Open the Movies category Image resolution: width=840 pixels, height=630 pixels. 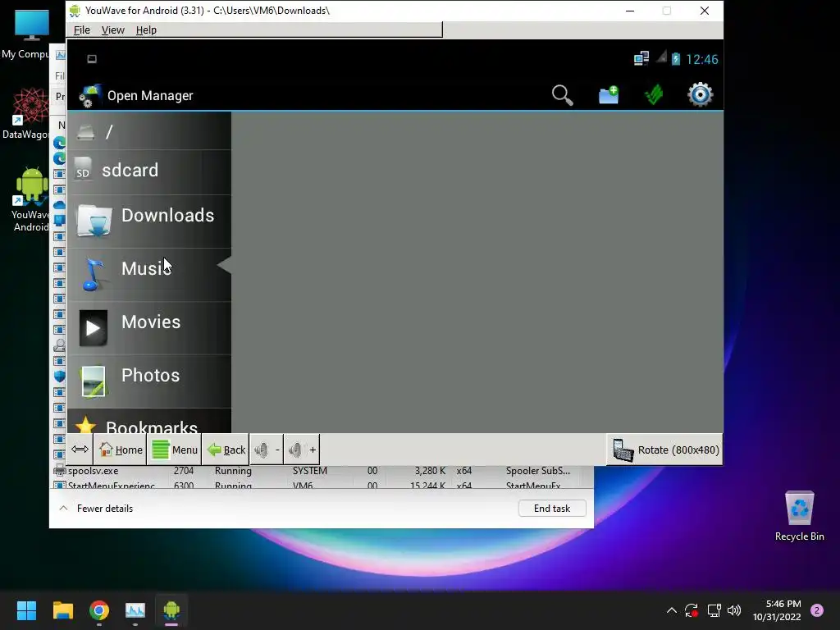[x=149, y=328]
